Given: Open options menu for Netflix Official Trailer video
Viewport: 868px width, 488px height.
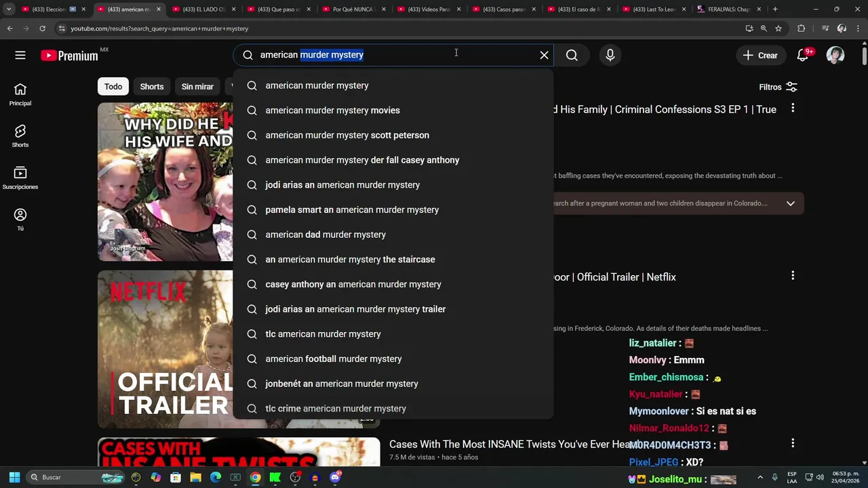Looking at the screenshot, I should [793, 275].
